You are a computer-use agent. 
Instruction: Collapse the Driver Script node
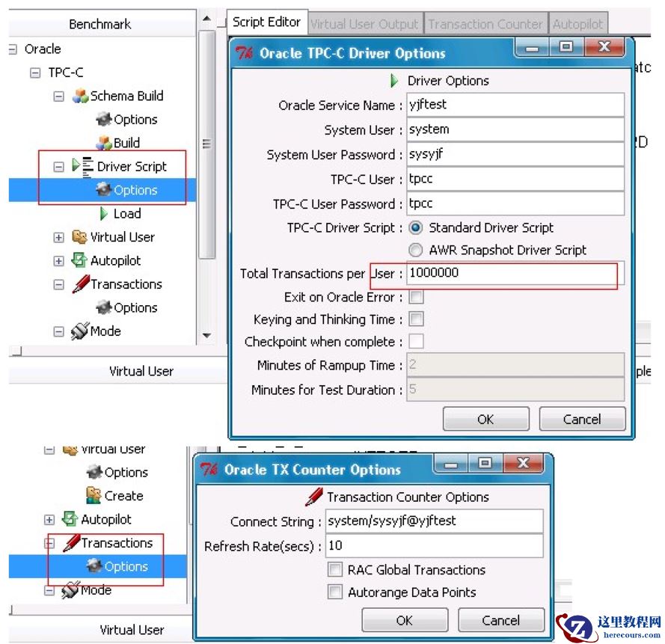58,167
